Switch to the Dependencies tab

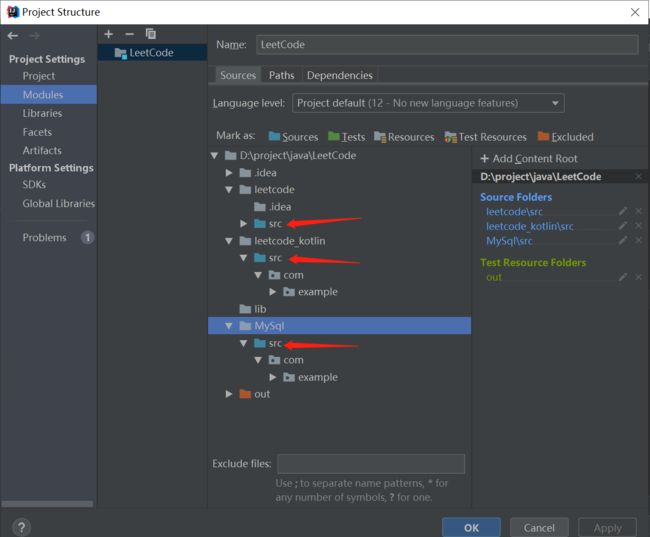point(340,75)
